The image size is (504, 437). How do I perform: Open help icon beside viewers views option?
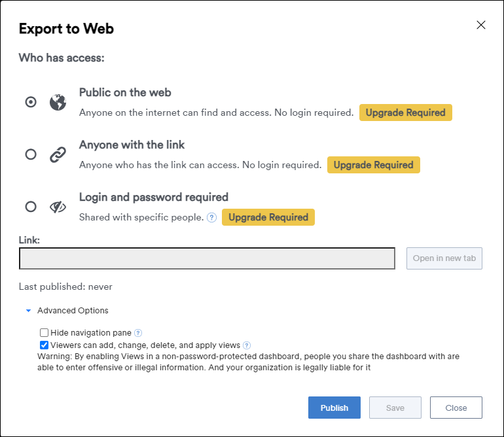pyautogui.click(x=247, y=345)
